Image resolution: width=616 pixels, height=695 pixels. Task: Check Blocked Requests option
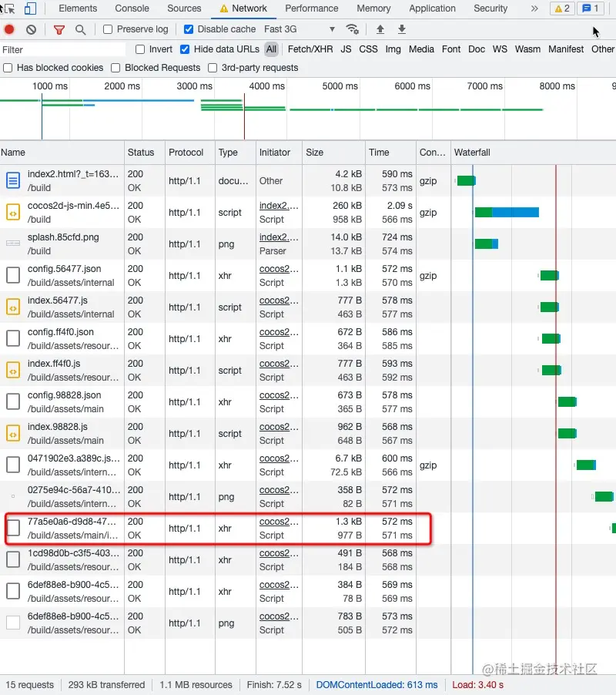pos(115,68)
